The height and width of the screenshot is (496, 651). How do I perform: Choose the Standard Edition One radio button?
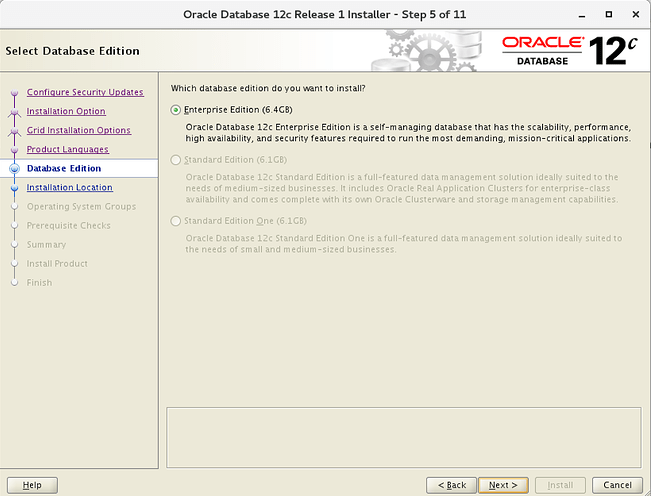click(x=176, y=221)
